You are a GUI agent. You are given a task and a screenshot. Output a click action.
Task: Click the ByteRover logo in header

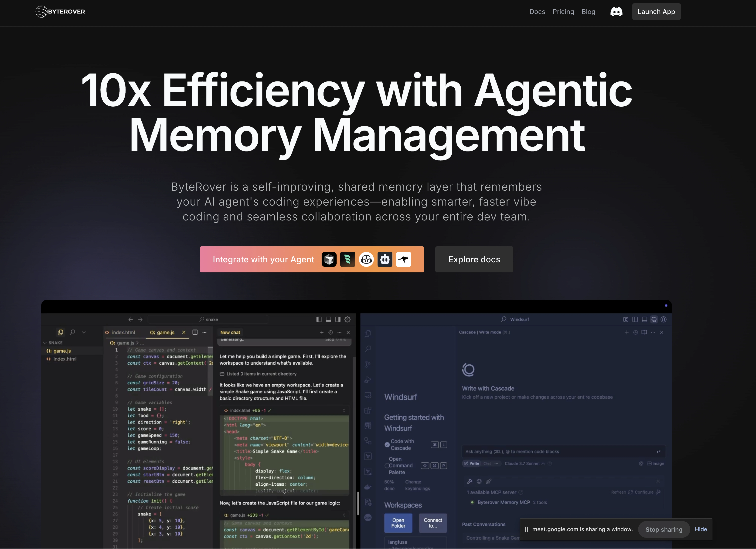(x=60, y=12)
